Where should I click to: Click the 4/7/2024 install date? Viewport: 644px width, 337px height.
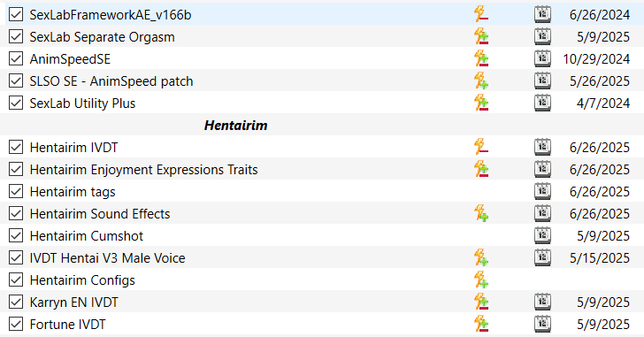pyautogui.click(x=603, y=103)
